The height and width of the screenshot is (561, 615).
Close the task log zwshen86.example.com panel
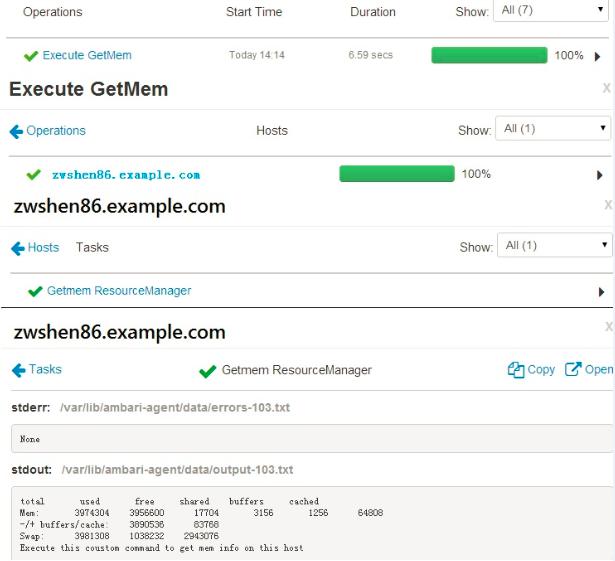pyautogui.click(x=608, y=326)
